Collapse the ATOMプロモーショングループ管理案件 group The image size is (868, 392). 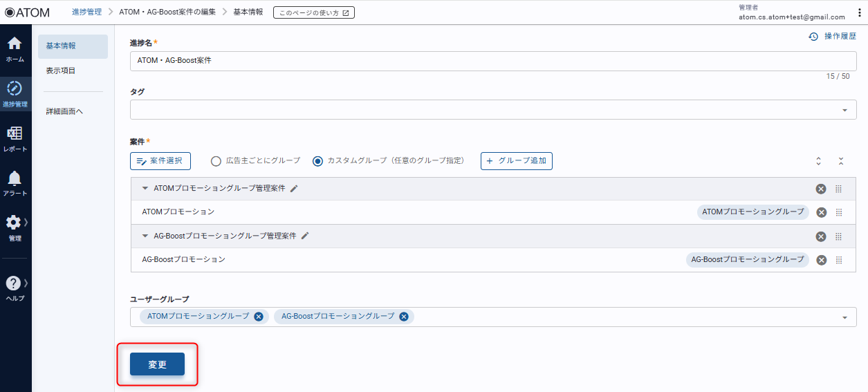point(145,188)
